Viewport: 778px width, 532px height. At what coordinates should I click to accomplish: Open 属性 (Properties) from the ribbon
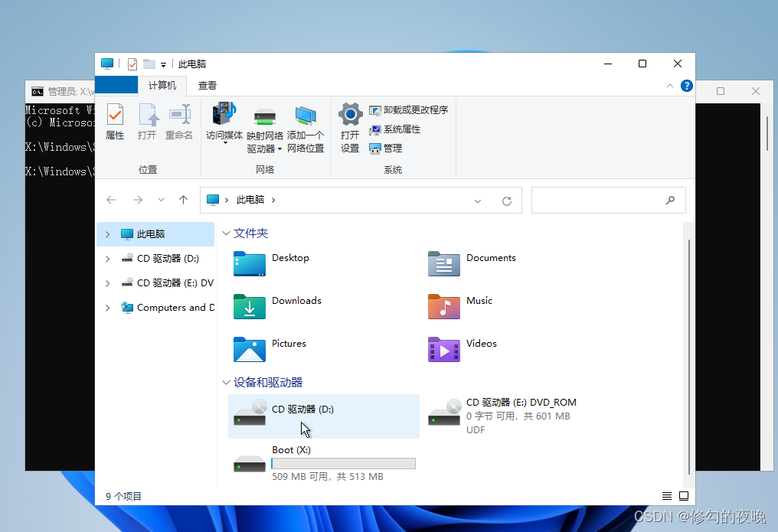[114, 122]
